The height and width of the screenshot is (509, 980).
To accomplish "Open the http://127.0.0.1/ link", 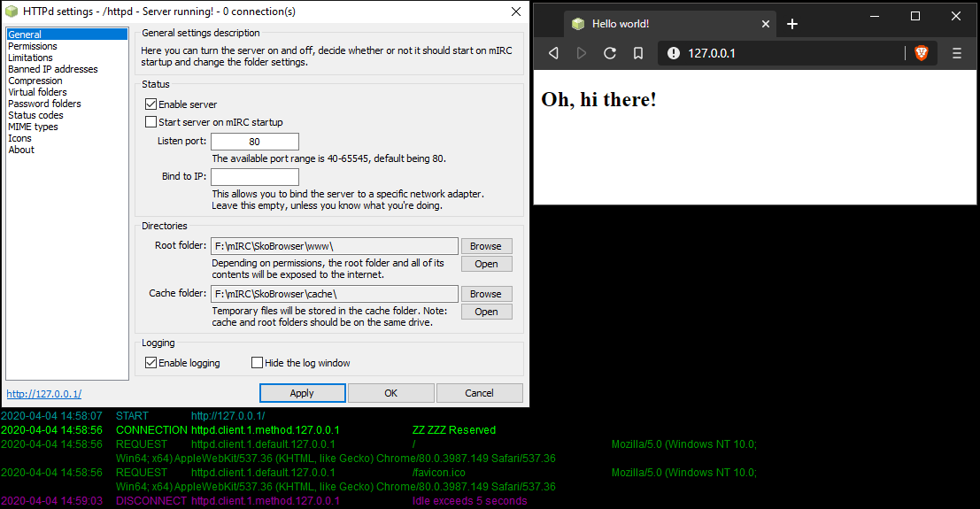I will 44,394.
